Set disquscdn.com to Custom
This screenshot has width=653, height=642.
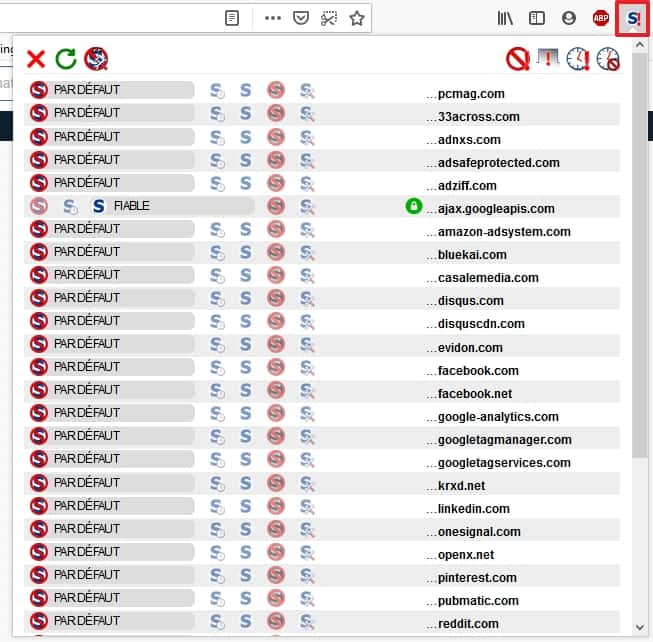pos(307,321)
